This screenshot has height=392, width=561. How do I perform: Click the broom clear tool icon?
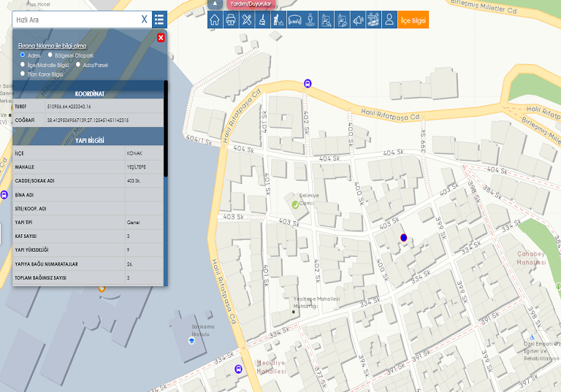(x=262, y=20)
